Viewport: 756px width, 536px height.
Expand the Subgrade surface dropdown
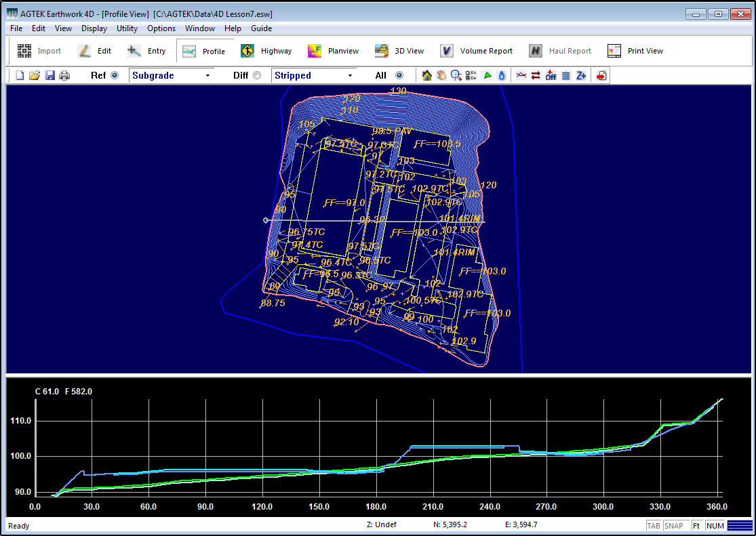coord(207,76)
